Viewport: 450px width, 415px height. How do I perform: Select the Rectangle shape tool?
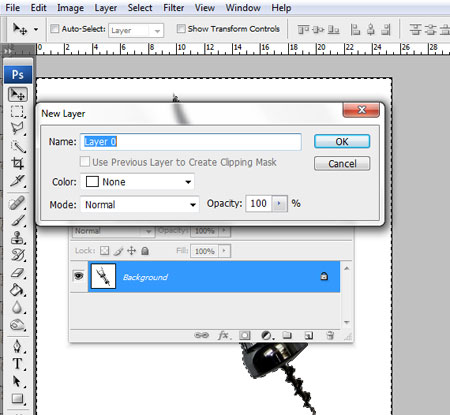17,399
